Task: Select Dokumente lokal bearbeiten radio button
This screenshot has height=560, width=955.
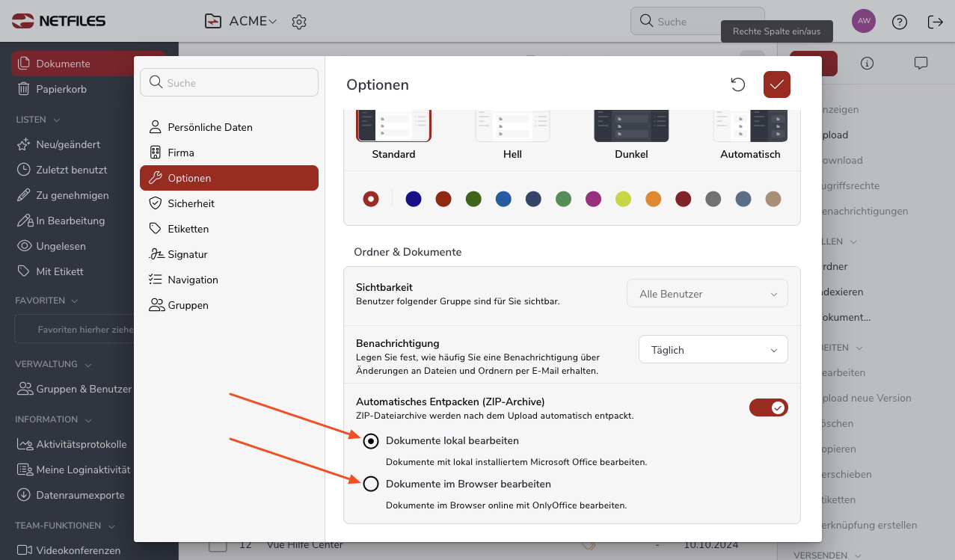Action: click(371, 441)
